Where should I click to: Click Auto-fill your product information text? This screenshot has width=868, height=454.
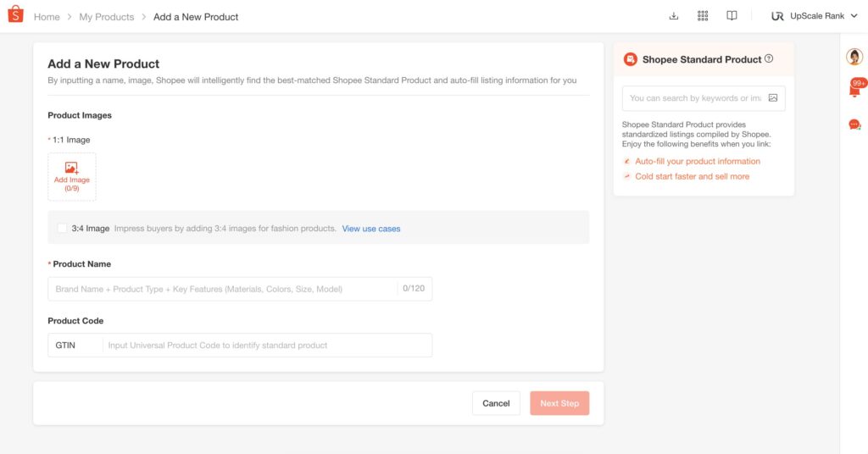click(x=698, y=161)
